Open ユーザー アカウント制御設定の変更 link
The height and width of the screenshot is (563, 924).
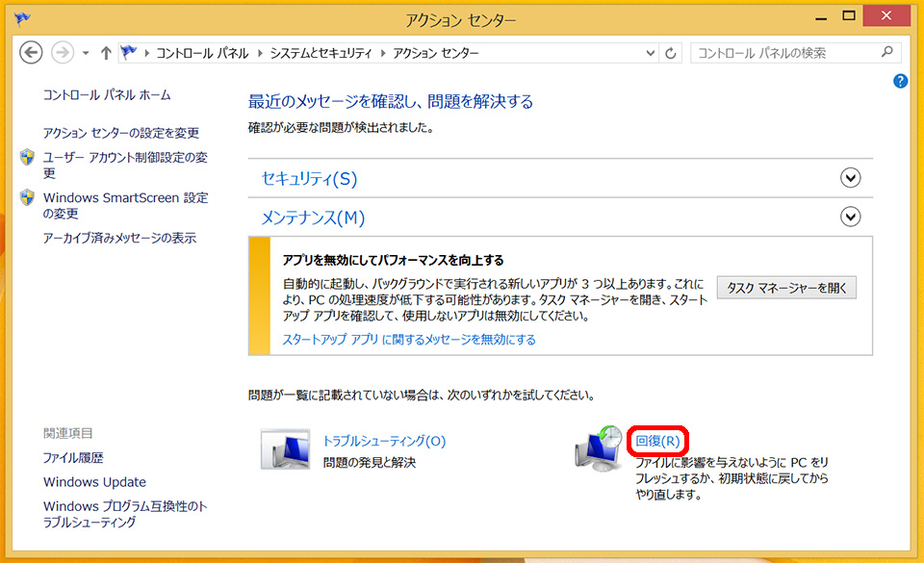(x=125, y=165)
